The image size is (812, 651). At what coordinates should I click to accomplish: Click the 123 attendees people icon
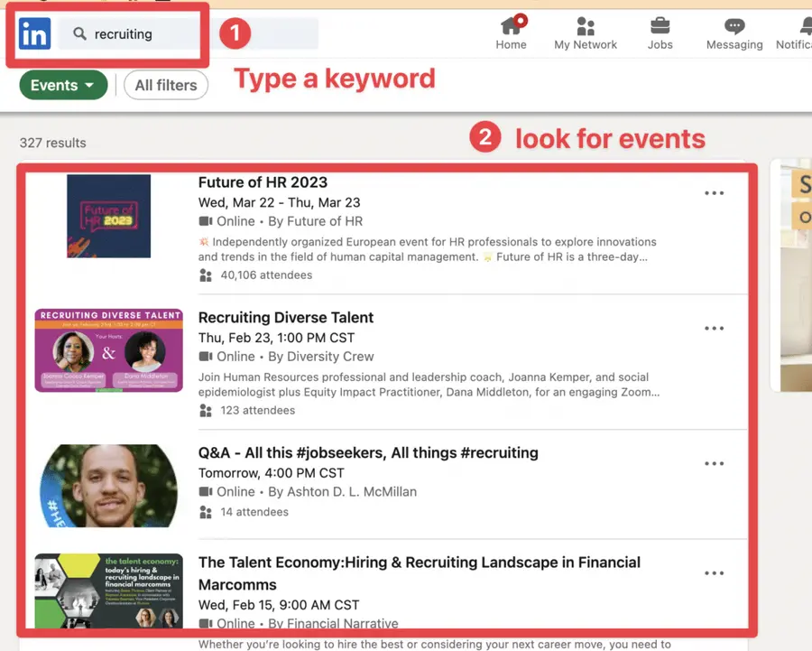click(206, 411)
